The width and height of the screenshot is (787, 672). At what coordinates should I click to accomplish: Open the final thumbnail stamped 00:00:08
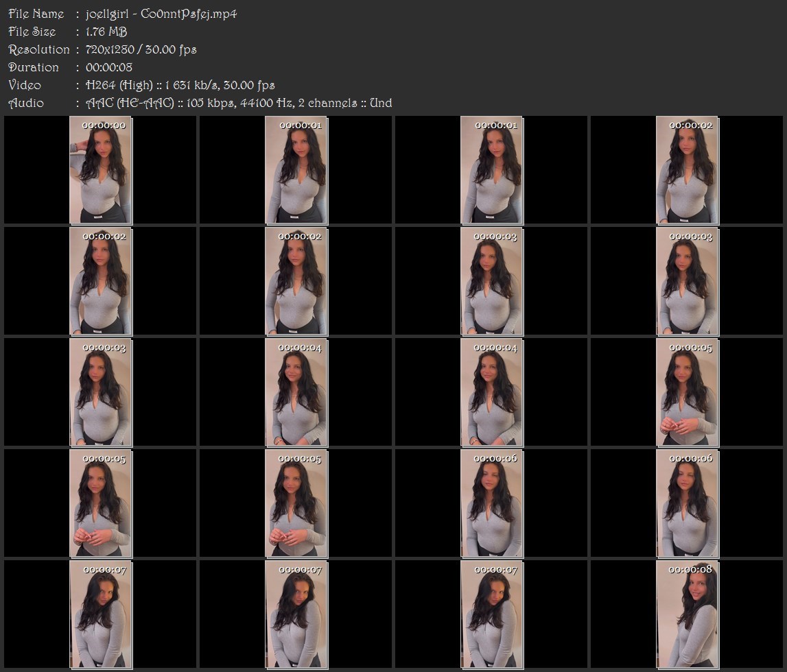687,614
